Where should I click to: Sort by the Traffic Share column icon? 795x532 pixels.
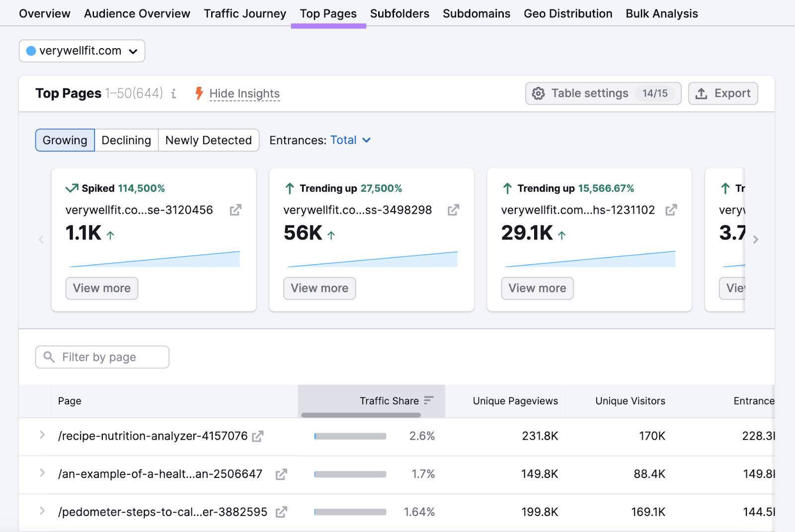pyautogui.click(x=428, y=400)
